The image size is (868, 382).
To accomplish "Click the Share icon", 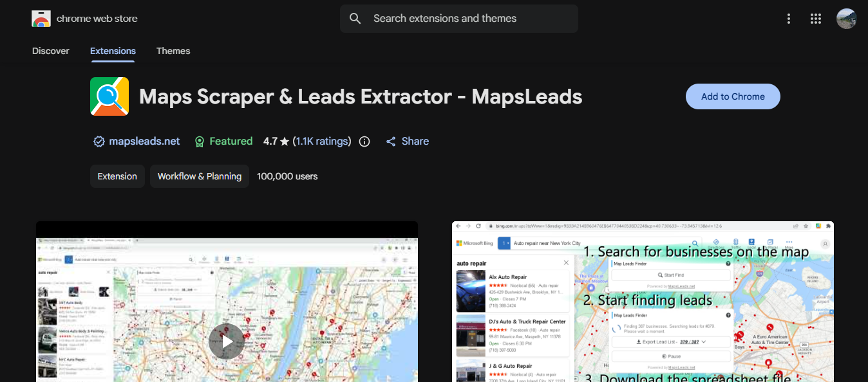I will (391, 141).
